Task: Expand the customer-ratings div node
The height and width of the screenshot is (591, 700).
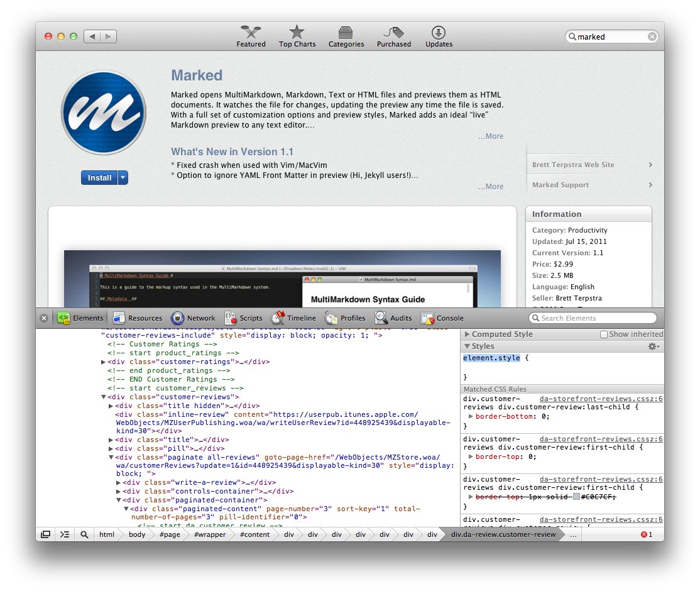Action: pos(104,362)
